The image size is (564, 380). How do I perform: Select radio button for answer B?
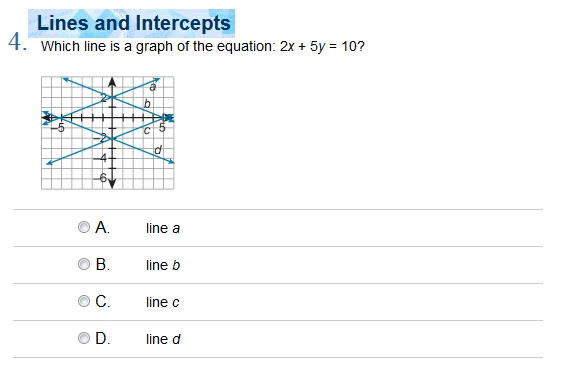click(84, 264)
